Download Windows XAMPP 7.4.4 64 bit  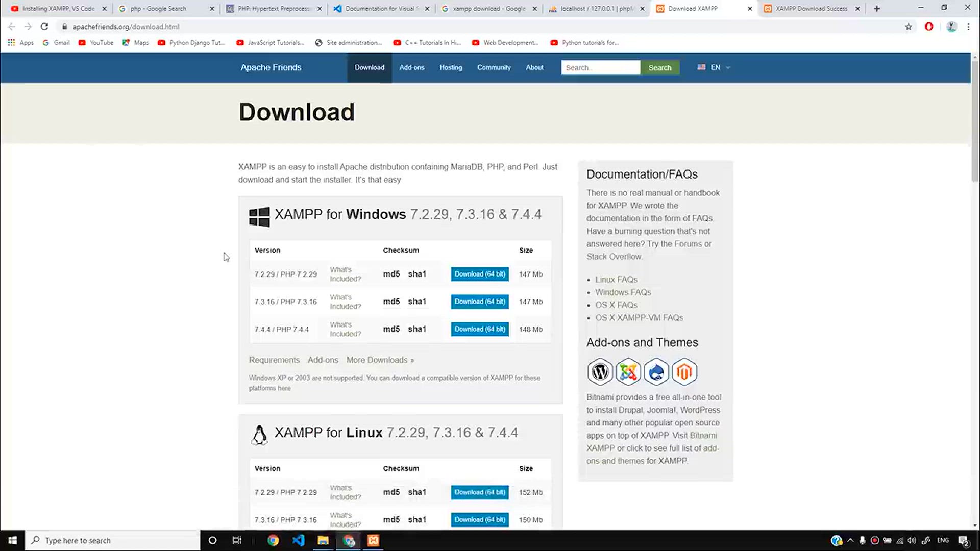point(480,329)
